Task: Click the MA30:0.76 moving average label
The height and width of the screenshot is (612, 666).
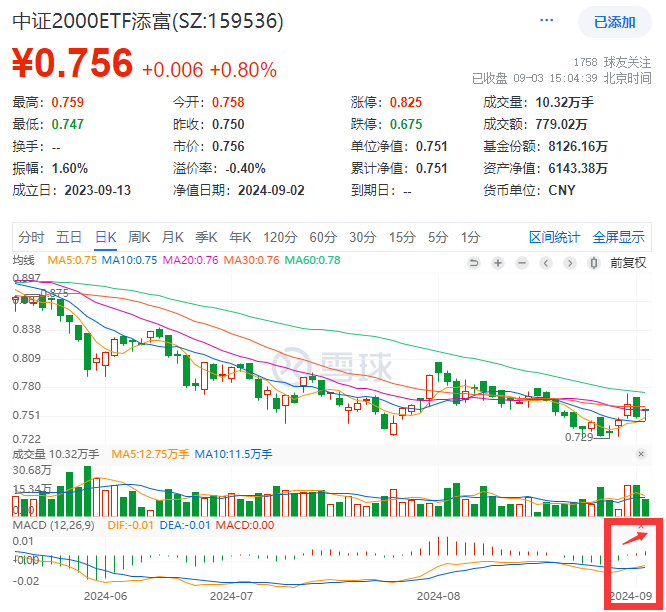Action: [x=251, y=260]
